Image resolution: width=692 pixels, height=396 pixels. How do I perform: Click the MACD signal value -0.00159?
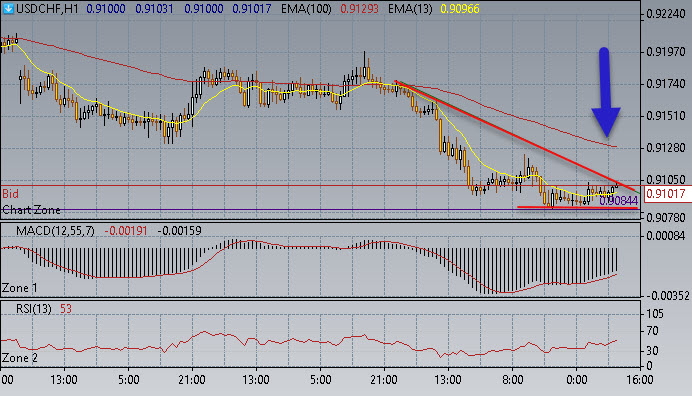click(x=180, y=230)
